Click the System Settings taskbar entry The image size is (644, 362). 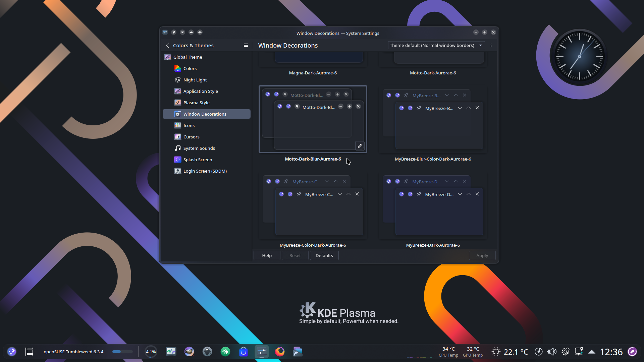click(x=262, y=352)
